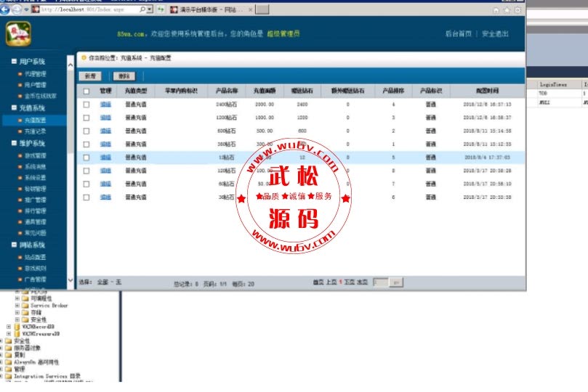Open 充值记录 in the sidebar
This screenshot has height=392, width=588.
[35, 131]
